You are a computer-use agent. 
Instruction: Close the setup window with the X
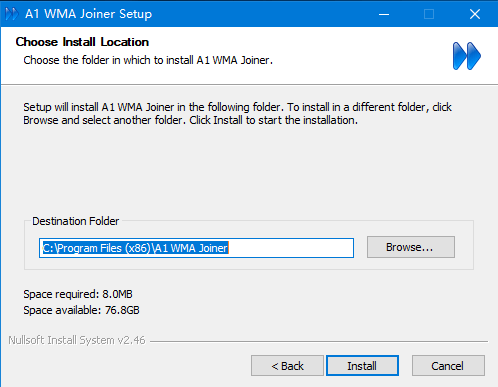[x=475, y=14]
